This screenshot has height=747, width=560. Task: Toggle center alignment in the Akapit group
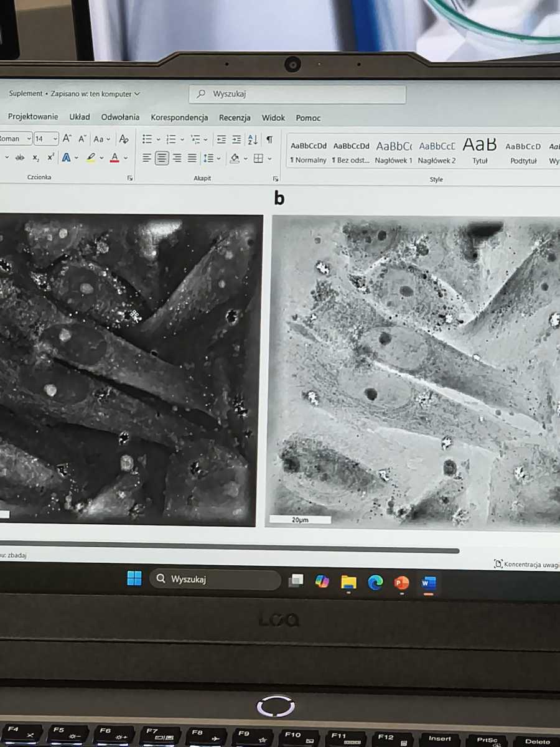[162, 158]
